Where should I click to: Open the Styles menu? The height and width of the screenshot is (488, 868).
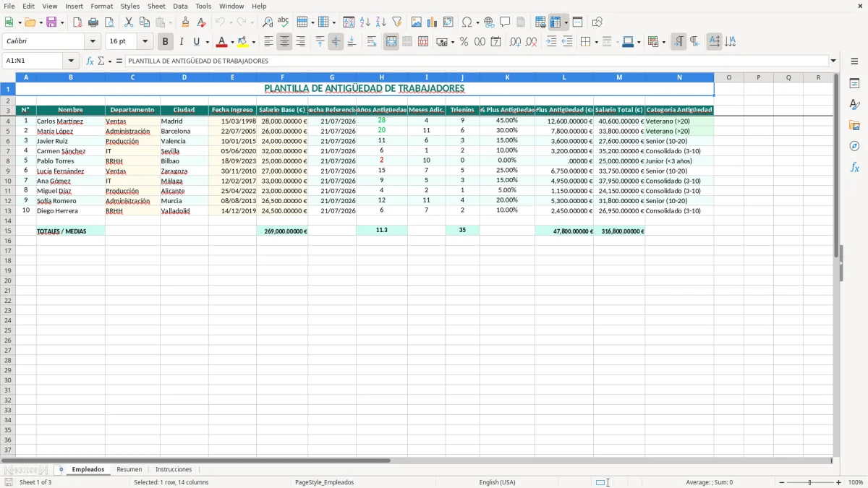[130, 6]
